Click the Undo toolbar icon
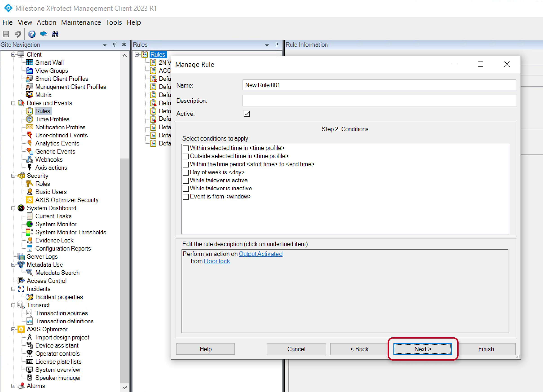Viewport: 543px width, 392px height. click(18, 34)
